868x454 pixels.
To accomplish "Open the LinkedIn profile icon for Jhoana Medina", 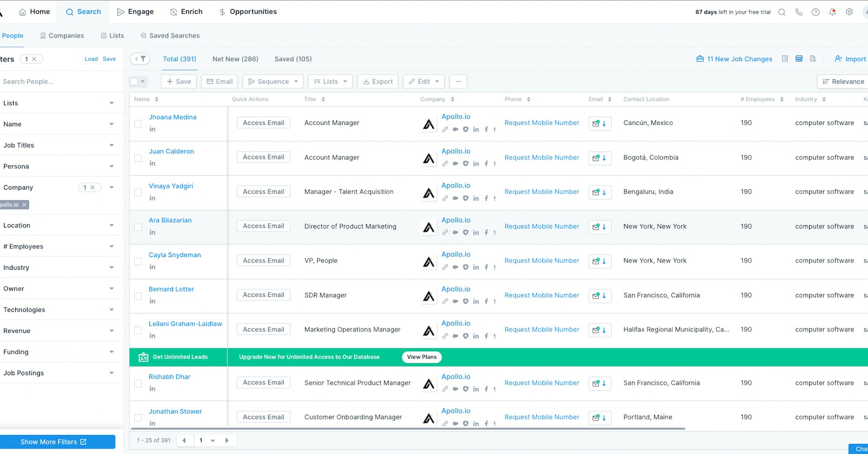I will [153, 129].
